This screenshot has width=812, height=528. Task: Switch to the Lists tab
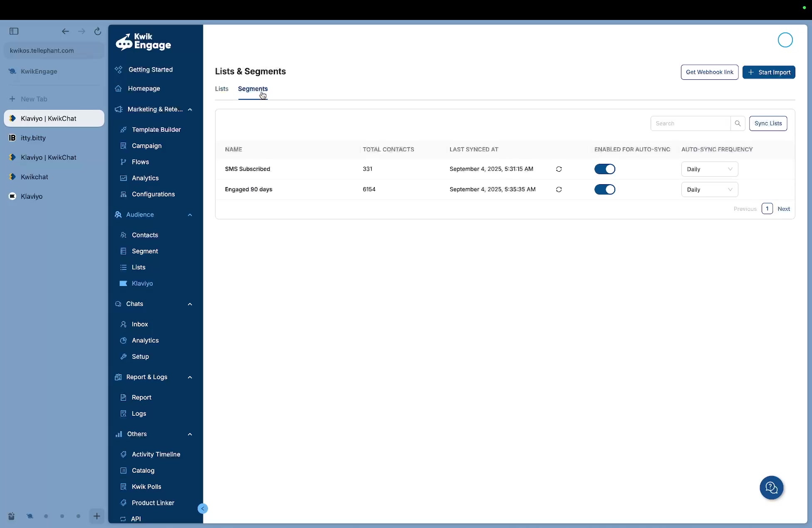[x=222, y=89]
